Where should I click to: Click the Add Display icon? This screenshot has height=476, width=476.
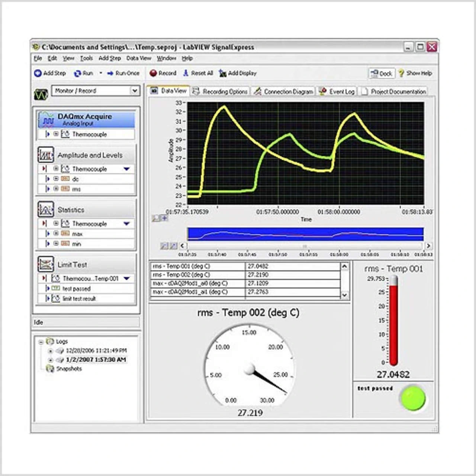[222, 73]
